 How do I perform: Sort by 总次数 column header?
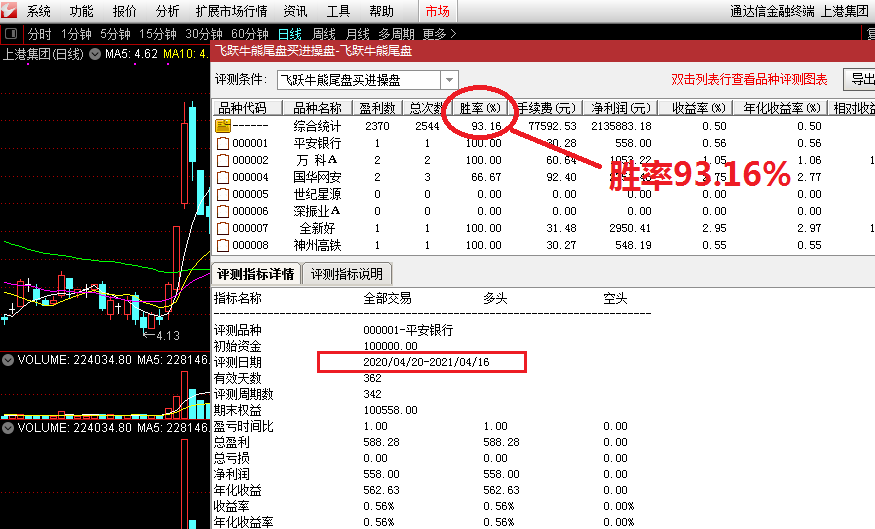427,108
